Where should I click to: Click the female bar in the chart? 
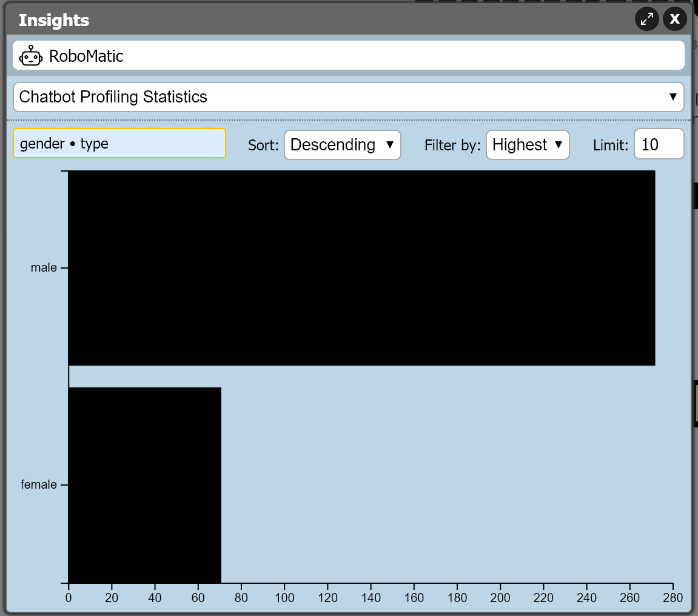[x=145, y=484]
